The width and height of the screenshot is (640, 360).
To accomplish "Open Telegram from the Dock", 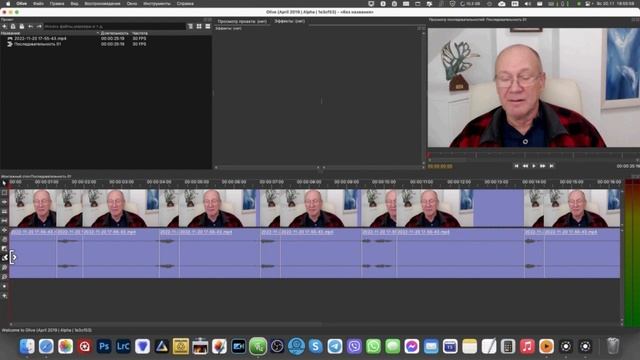I will pos(335,346).
